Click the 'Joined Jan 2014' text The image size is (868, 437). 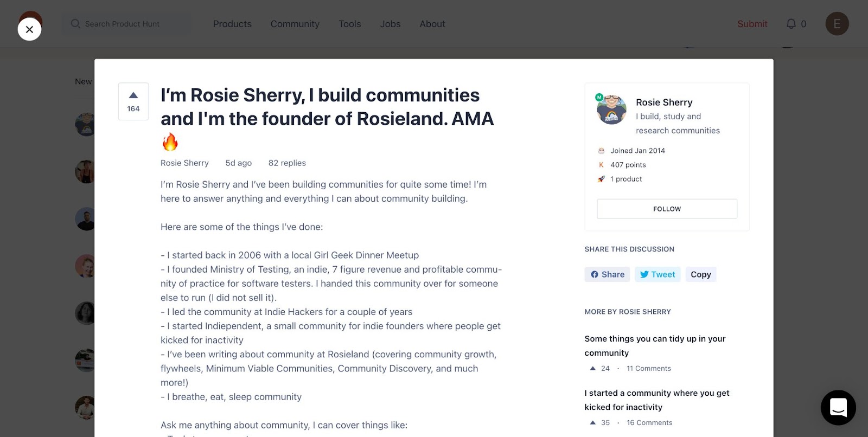click(637, 151)
